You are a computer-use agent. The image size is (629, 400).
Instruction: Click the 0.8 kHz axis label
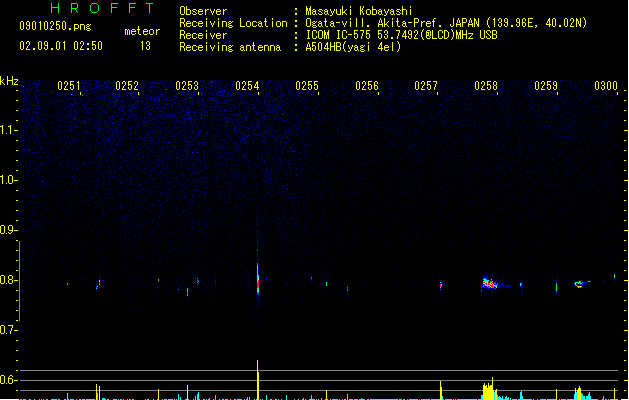[8, 280]
